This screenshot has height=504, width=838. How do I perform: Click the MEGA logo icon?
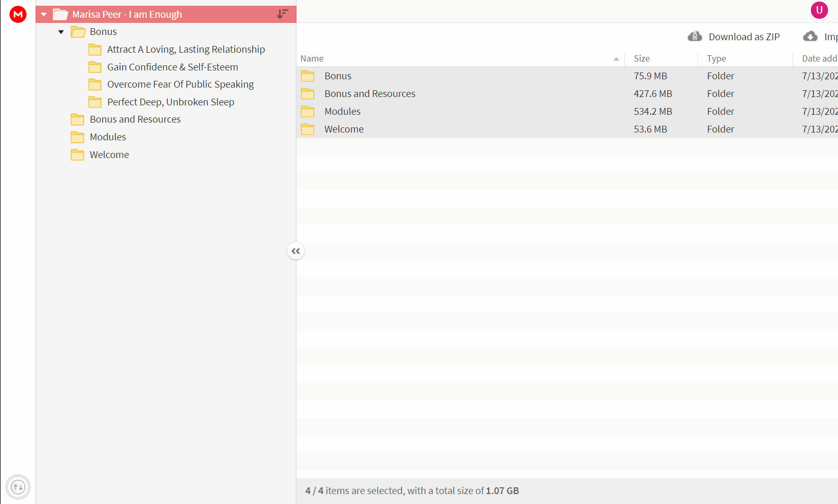tap(18, 14)
